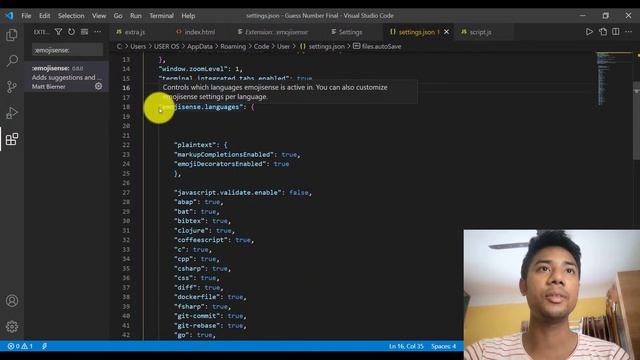
Task: Open the Source Control view
Action: (x=12, y=87)
